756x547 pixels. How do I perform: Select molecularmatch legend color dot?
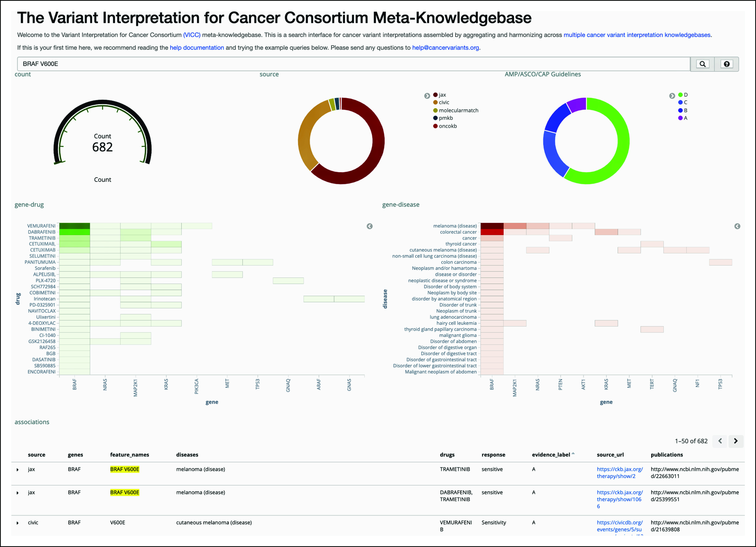tap(435, 111)
